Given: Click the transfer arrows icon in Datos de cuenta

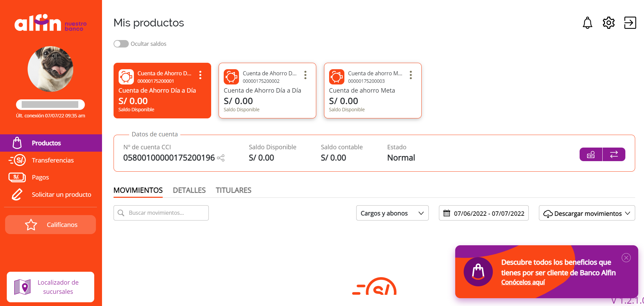Looking at the screenshot, I should click(614, 154).
